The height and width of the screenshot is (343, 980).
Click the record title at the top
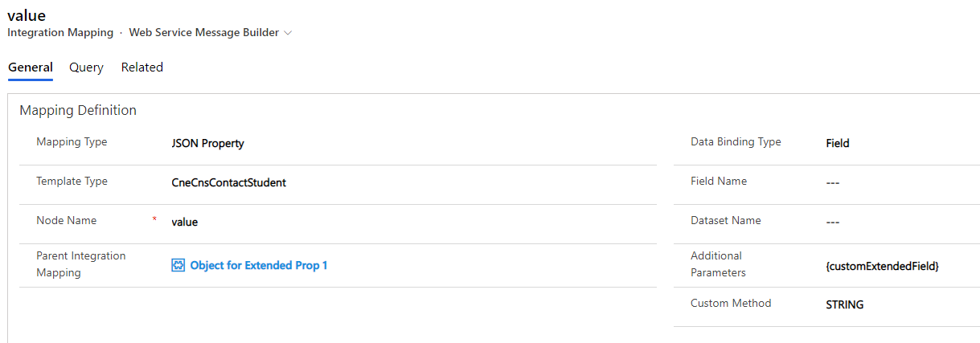(27, 14)
